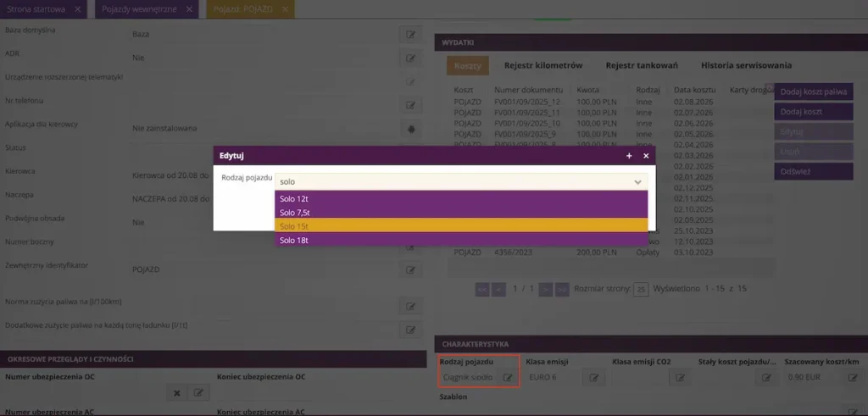Edit the Klasa emisji EURO 6 value
Viewport: 868px width, 416px height.
[594, 377]
